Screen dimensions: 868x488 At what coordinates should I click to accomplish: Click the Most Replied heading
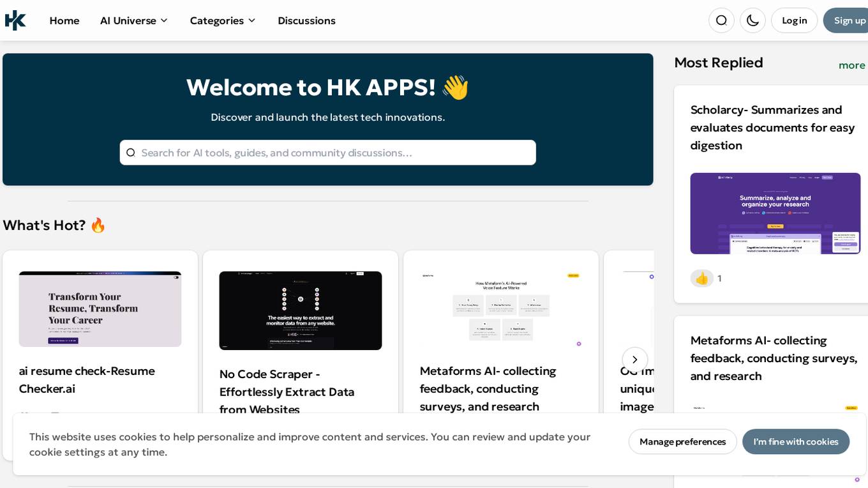(x=719, y=63)
